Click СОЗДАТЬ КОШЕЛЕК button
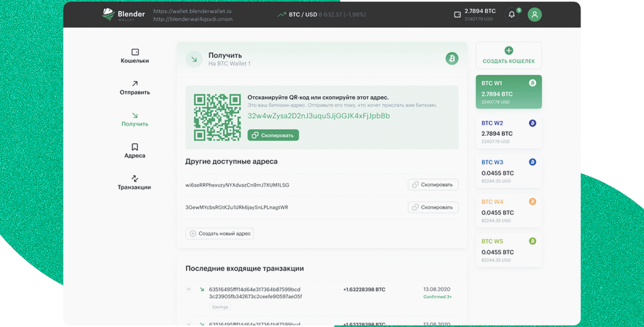Viewport: 644px width, 327px height. (508, 55)
